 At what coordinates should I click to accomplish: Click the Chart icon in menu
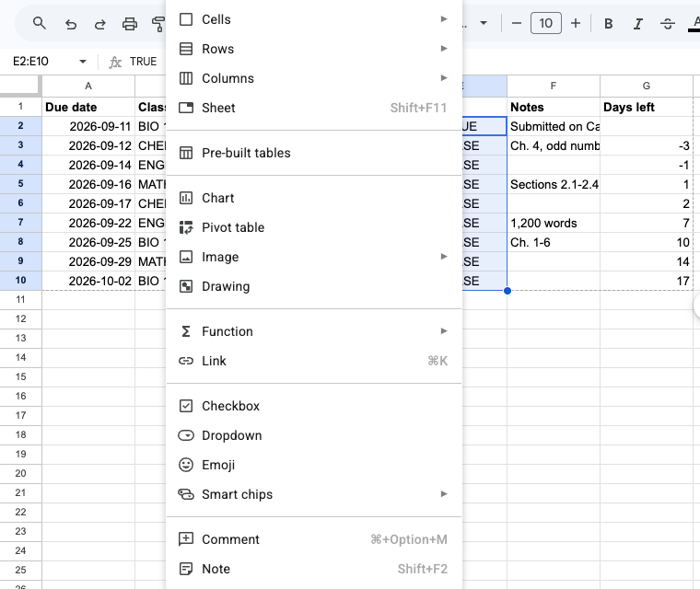186,198
